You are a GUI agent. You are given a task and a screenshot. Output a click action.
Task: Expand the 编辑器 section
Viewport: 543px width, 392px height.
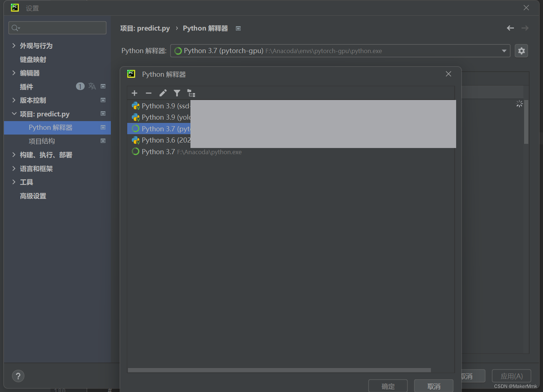pos(14,73)
